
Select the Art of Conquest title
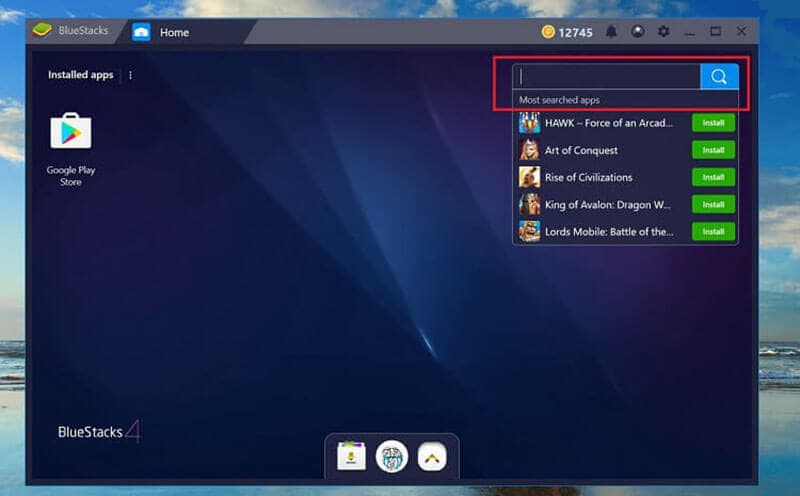(581, 151)
